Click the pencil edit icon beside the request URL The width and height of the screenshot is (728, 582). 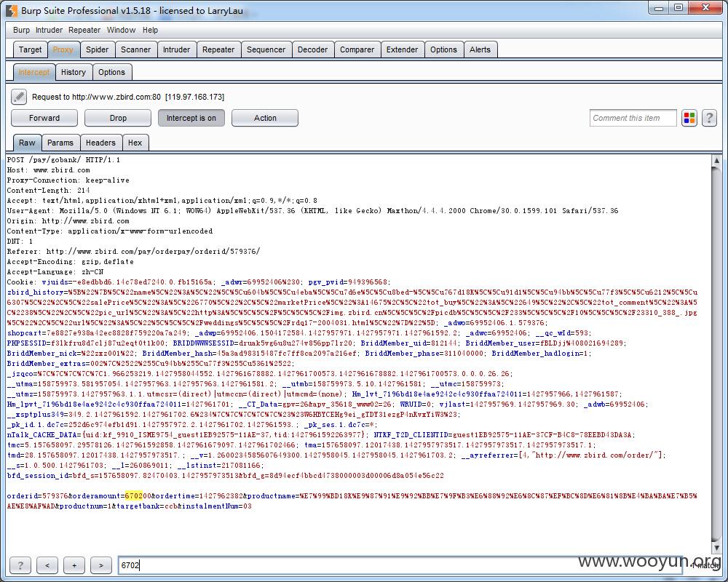[x=19, y=97]
